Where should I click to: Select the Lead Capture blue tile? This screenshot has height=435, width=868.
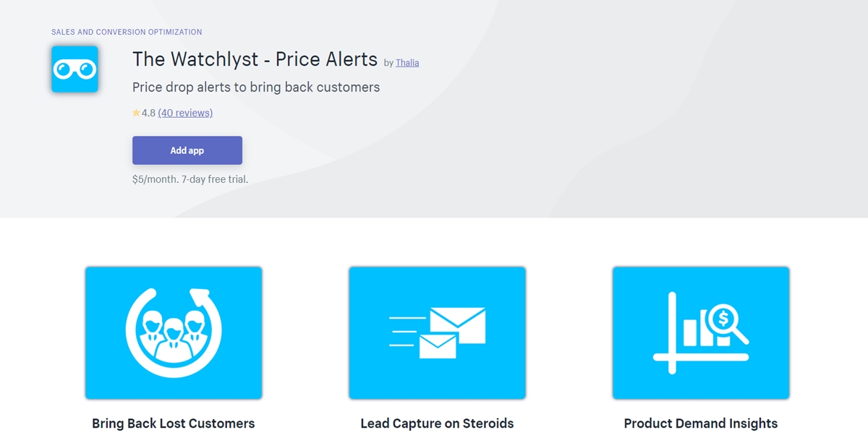tap(437, 332)
